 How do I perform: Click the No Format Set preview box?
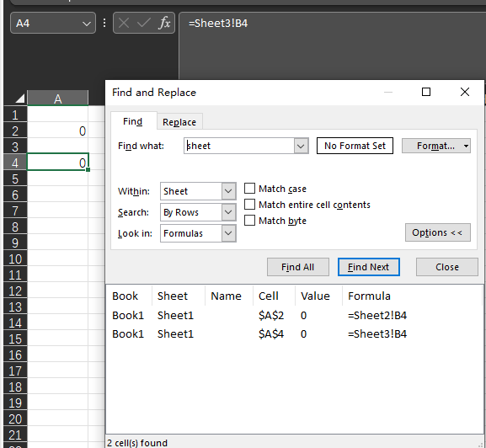[x=355, y=146]
